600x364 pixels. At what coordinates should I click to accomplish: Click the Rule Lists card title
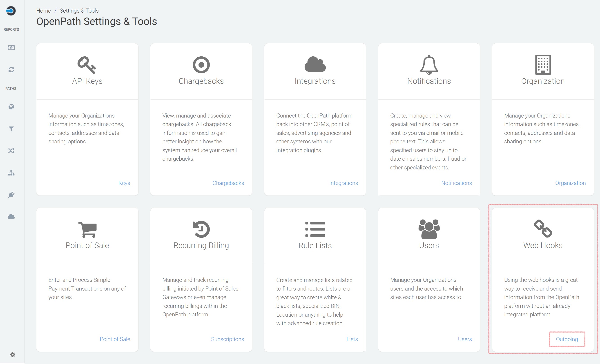click(x=315, y=246)
